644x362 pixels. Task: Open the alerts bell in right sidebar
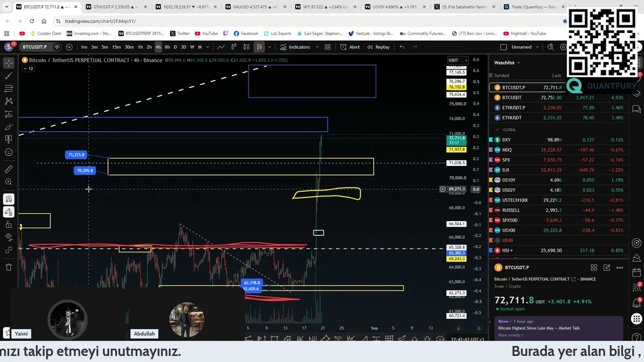(x=636, y=304)
